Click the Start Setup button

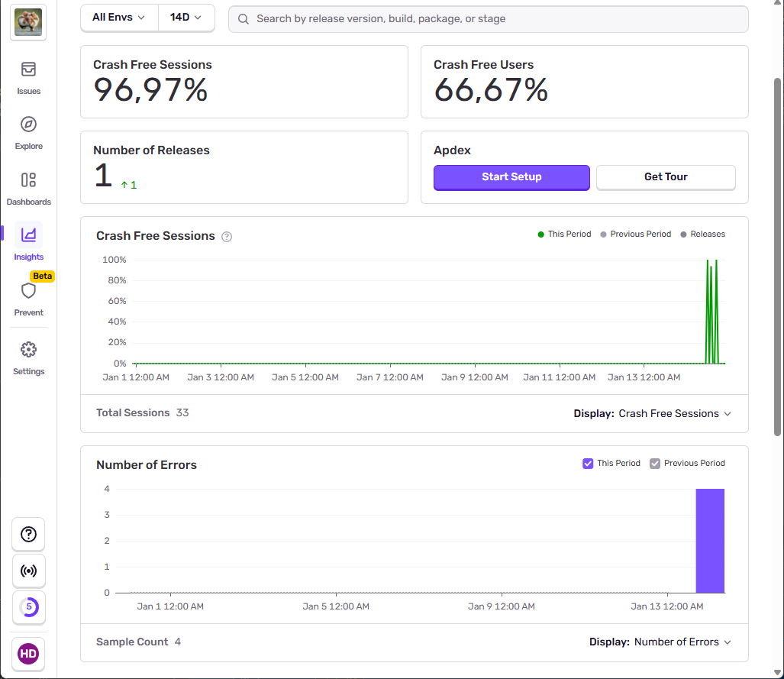coord(511,177)
